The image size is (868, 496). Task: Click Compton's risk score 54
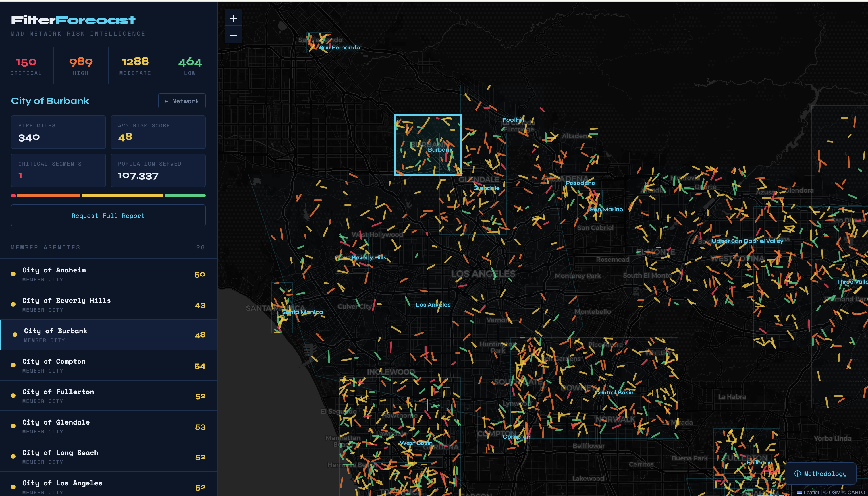pos(200,366)
